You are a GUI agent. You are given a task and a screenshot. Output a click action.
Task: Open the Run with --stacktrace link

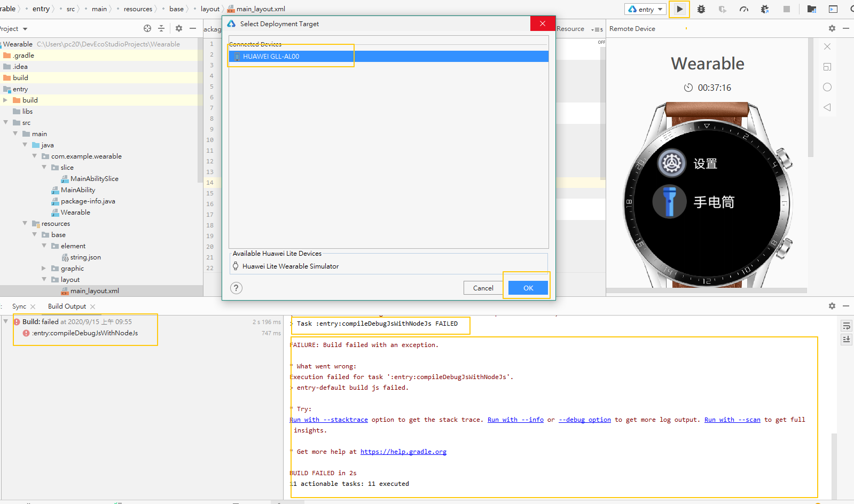pos(329,420)
